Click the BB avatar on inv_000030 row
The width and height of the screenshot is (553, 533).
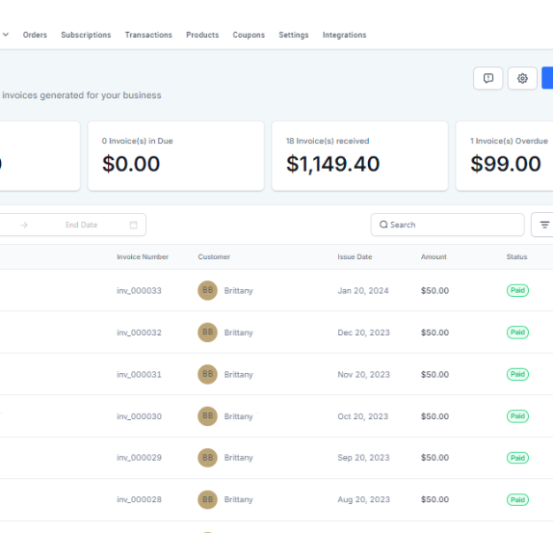(x=207, y=416)
